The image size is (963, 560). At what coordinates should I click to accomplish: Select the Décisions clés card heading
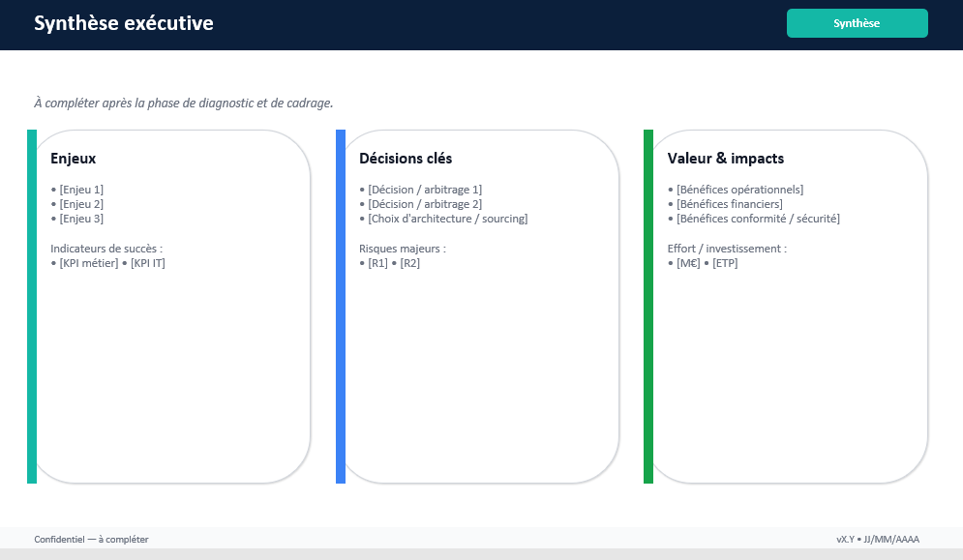406,159
